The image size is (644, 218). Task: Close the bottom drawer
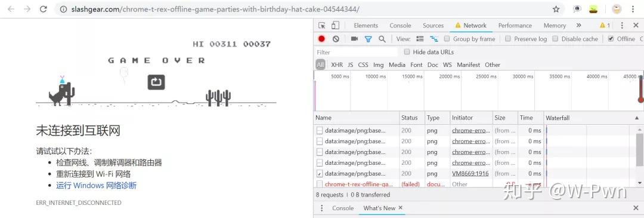click(x=636, y=208)
